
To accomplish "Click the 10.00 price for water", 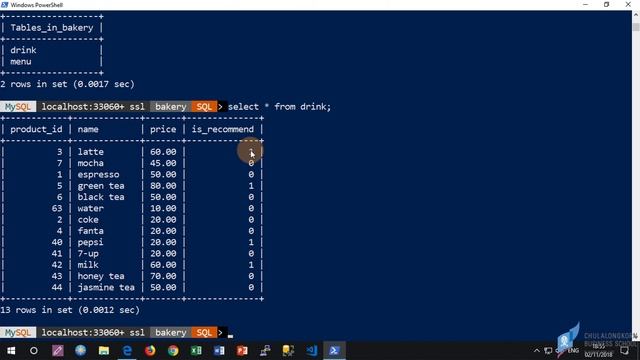I will 163,209.
